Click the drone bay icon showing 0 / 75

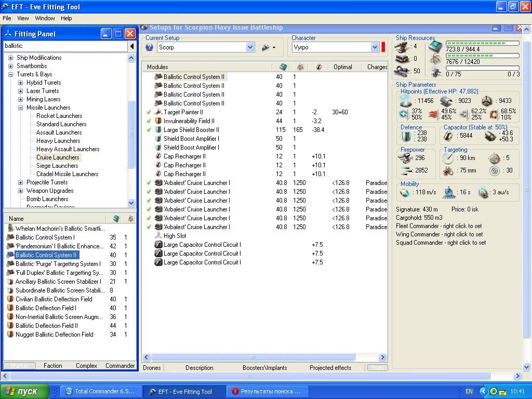pyautogui.click(x=436, y=72)
